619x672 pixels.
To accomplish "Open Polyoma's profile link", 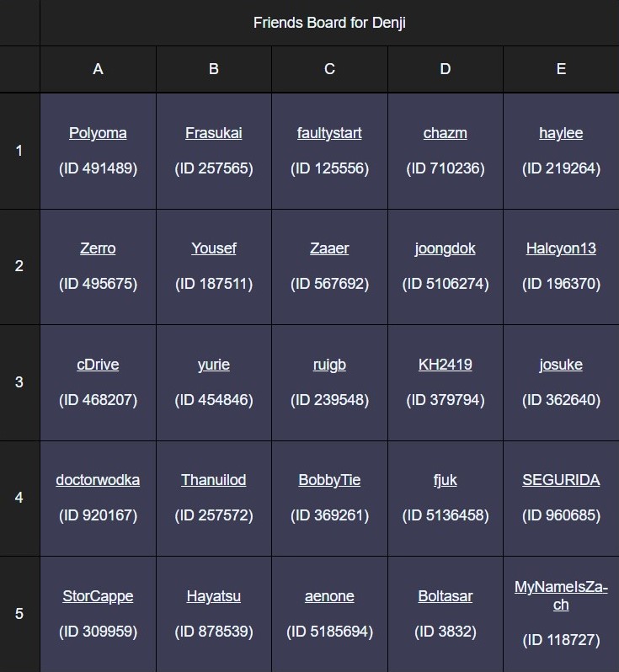I will [98, 133].
